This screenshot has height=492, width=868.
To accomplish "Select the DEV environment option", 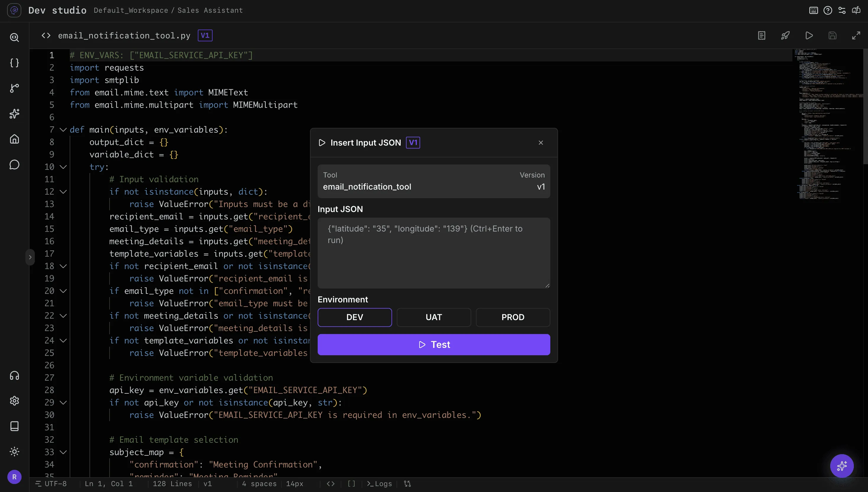I will click(x=355, y=317).
